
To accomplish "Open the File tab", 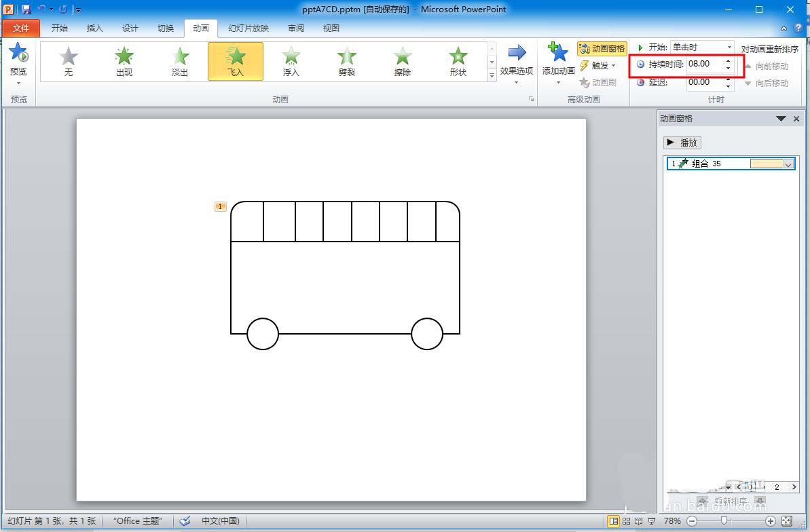I will (20, 28).
